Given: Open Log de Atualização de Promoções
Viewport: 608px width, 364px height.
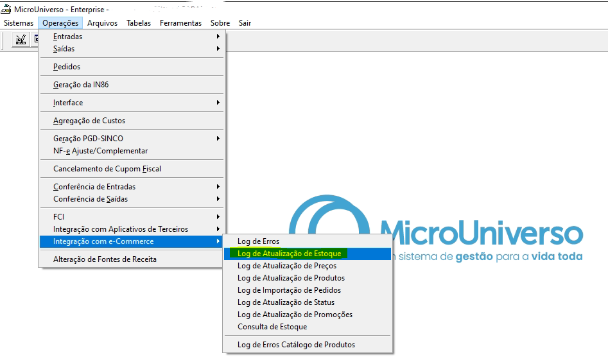Looking at the screenshot, I should click(x=308, y=315).
